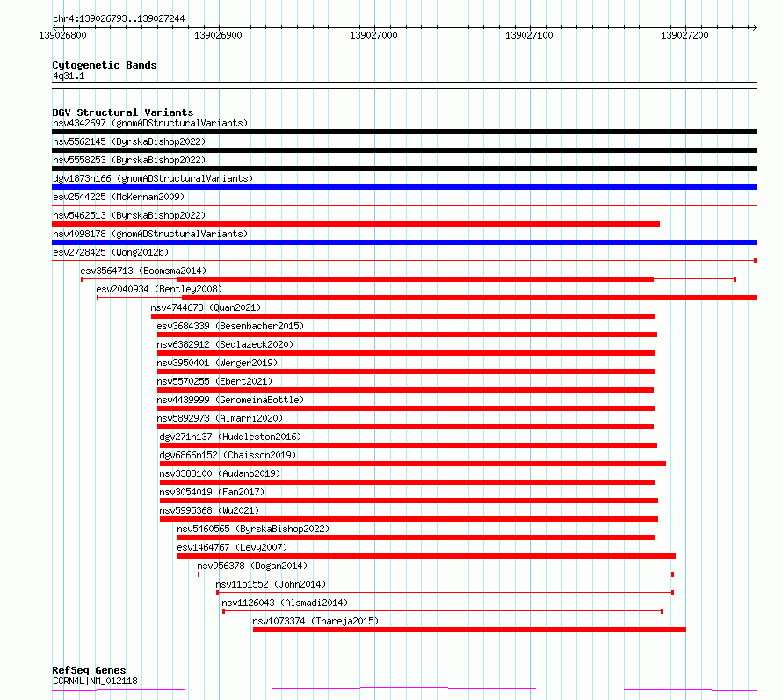
Task: Click dgv271n137 (Huddleston2016) label
Action: coord(230,437)
